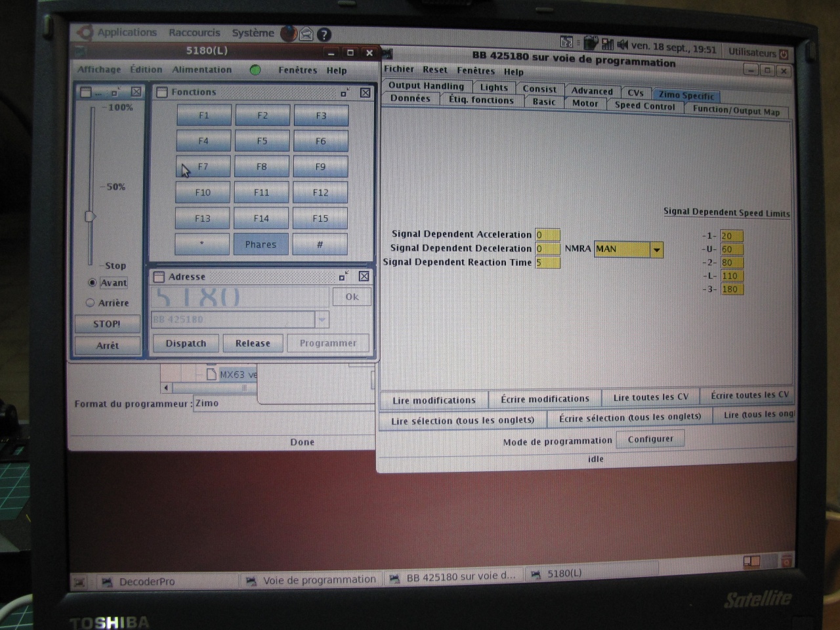
Task: Open the mail client icon in the top panel
Action: (306, 34)
